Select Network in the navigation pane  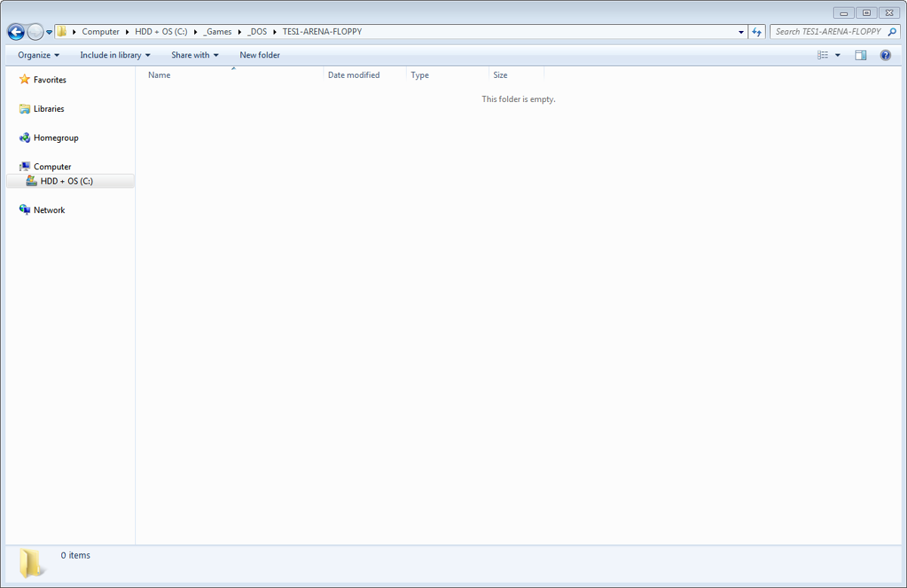click(49, 210)
